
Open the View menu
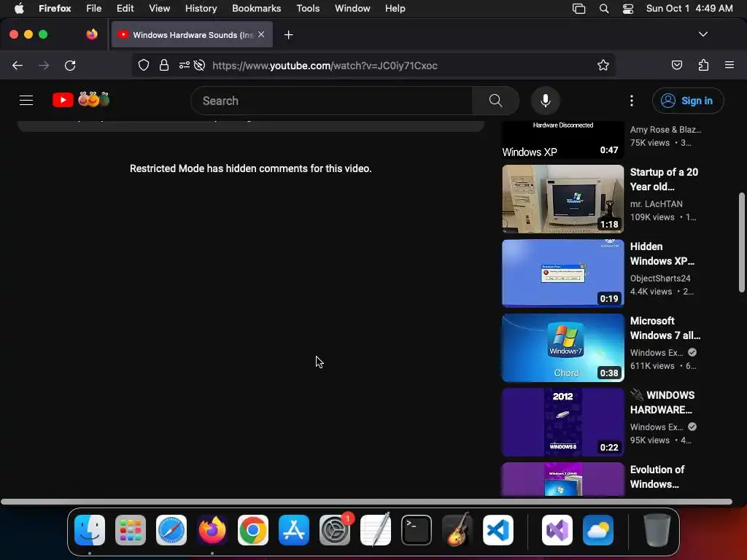tap(159, 9)
